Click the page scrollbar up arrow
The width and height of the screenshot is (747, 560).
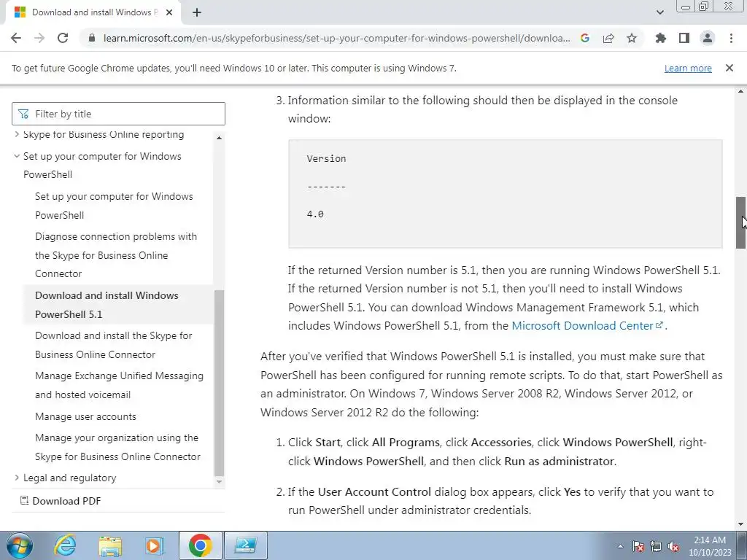coord(741,91)
